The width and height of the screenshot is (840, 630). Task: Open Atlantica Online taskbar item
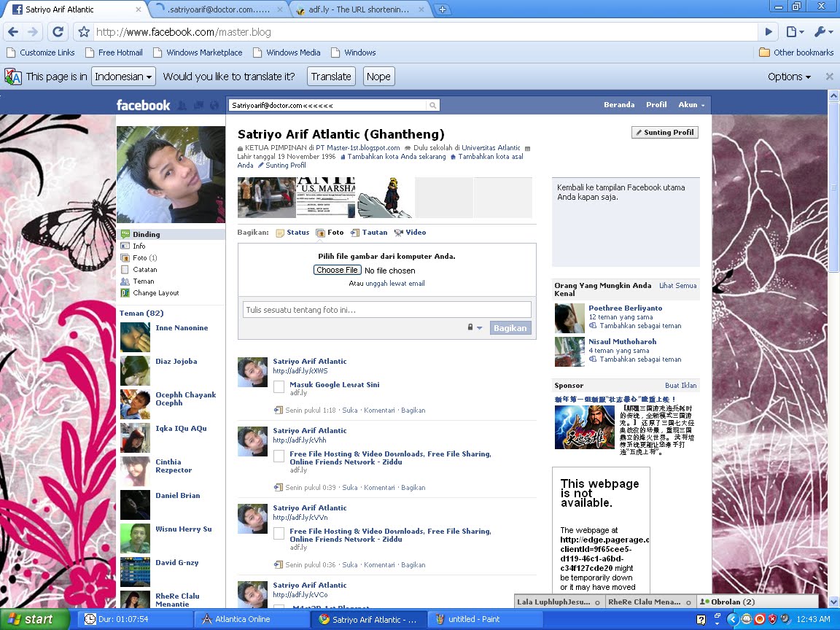tap(252, 619)
